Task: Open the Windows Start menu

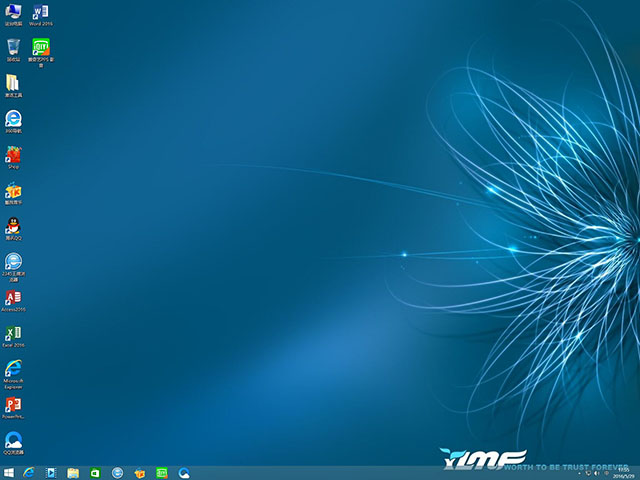Action: [9, 472]
